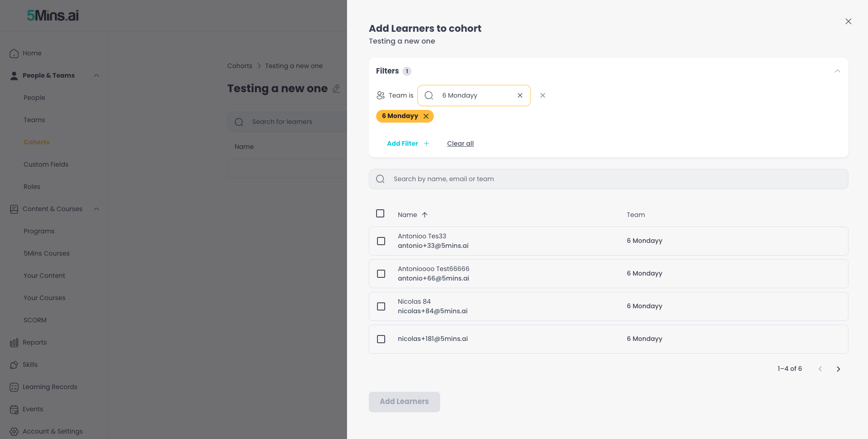The image size is (868, 439).
Task: Click the magnifier in team filter field
Action: tap(429, 95)
